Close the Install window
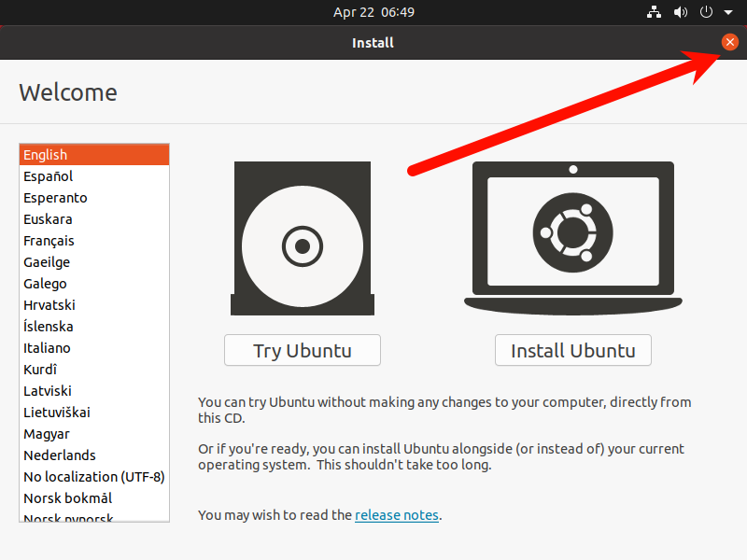Viewport: 747px width, 560px height. tap(730, 42)
